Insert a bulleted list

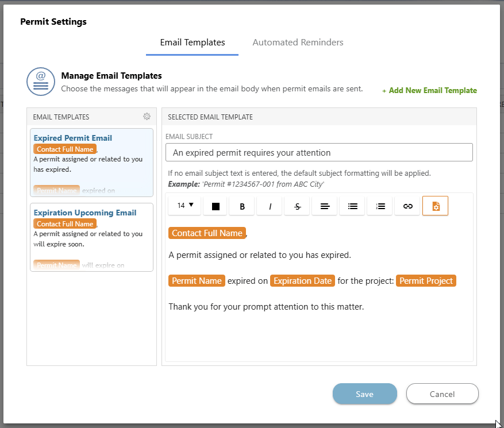tap(352, 206)
